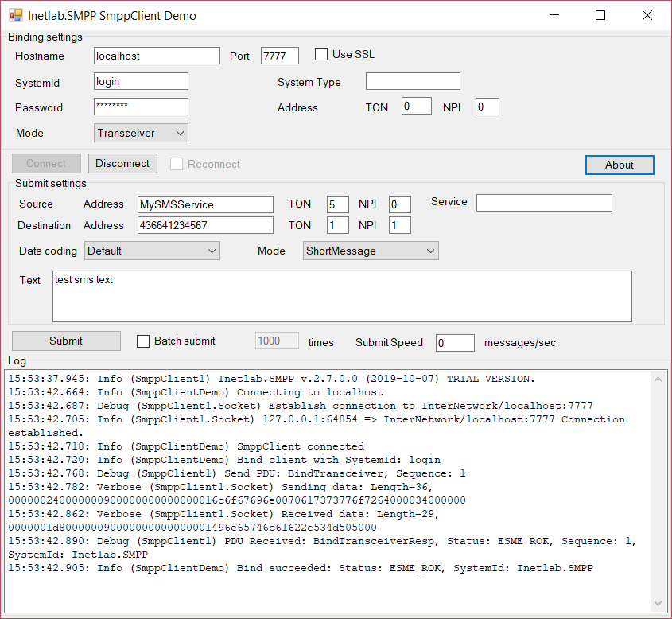Click log line with "TRIAL VERSION"
This screenshot has width=672, height=619.
[x=272, y=379]
